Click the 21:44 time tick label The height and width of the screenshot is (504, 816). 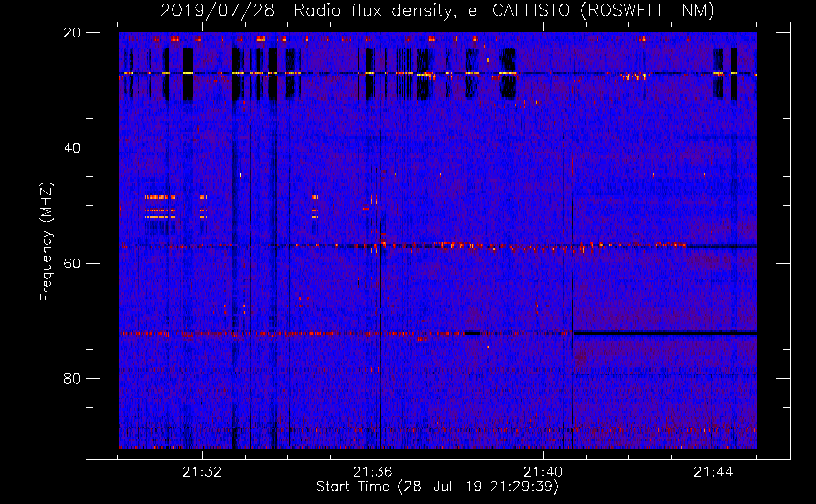point(714,472)
